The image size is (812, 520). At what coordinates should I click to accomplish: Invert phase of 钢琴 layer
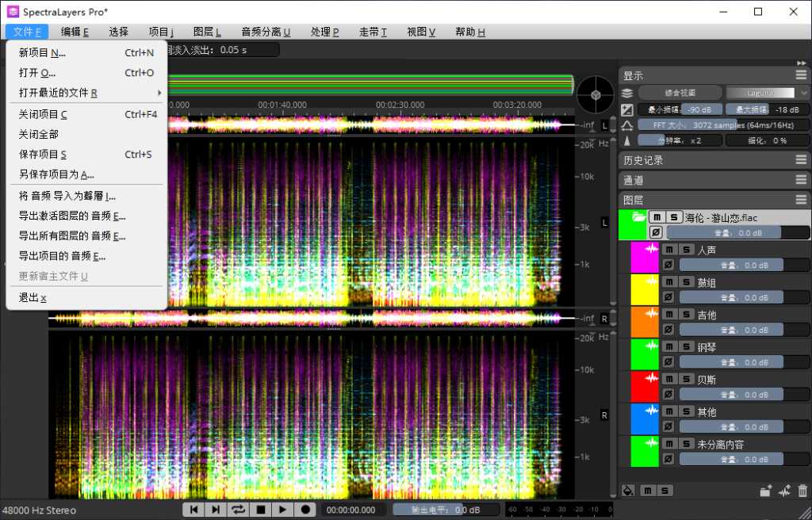pyautogui.click(x=668, y=362)
